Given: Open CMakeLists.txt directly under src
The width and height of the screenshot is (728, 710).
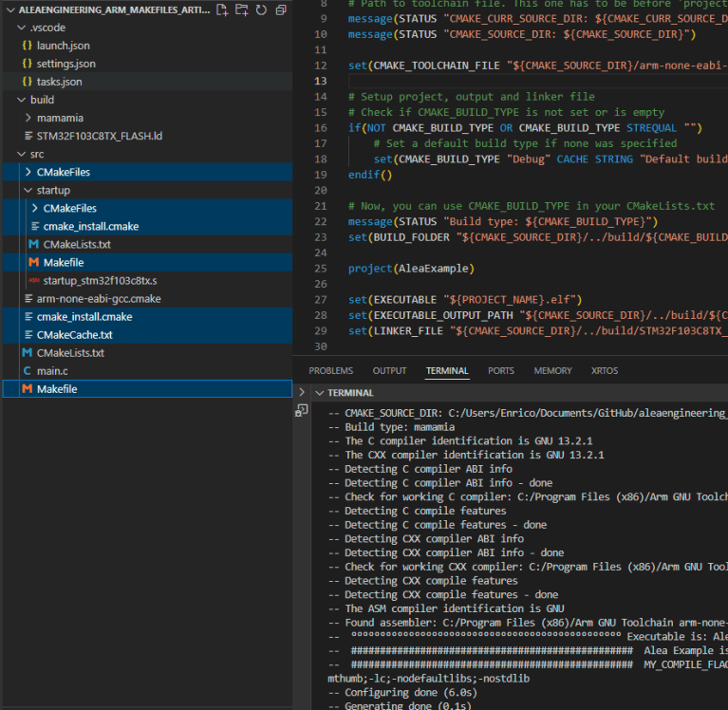Looking at the screenshot, I should (147, 353).
